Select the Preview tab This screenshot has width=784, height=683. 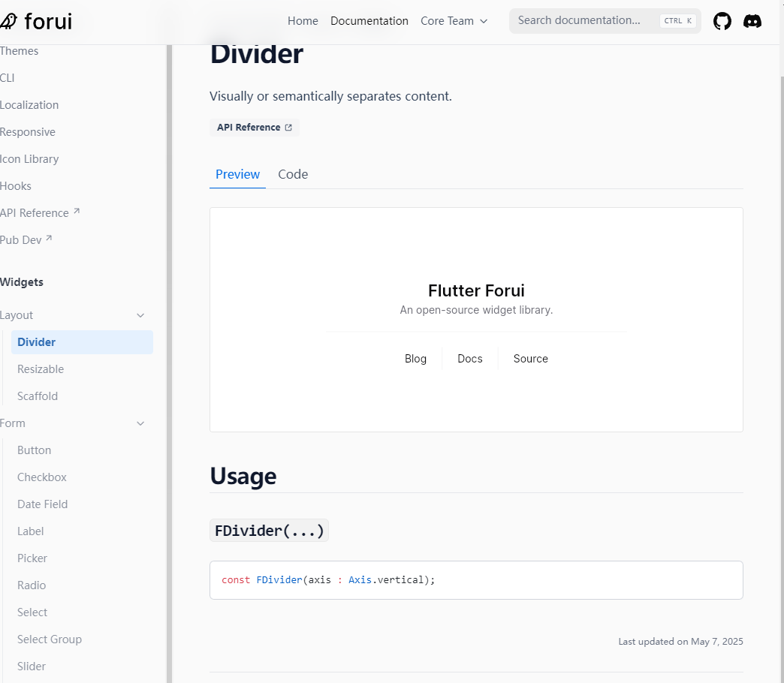pyautogui.click(x=237, y=174)
